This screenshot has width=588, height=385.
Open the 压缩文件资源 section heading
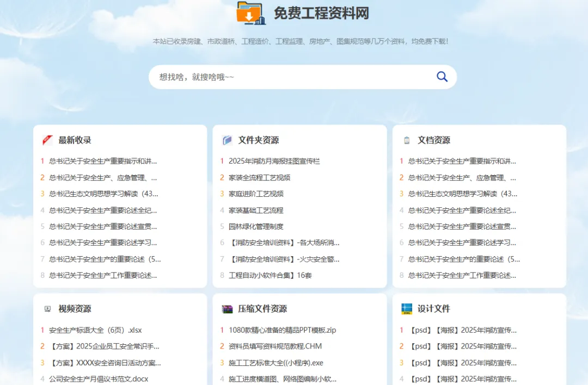(262, 309)
